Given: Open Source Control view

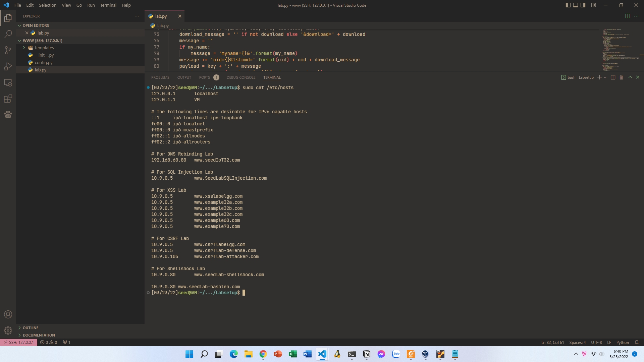Looking at the screenshot, I should [x=8, y=50].
